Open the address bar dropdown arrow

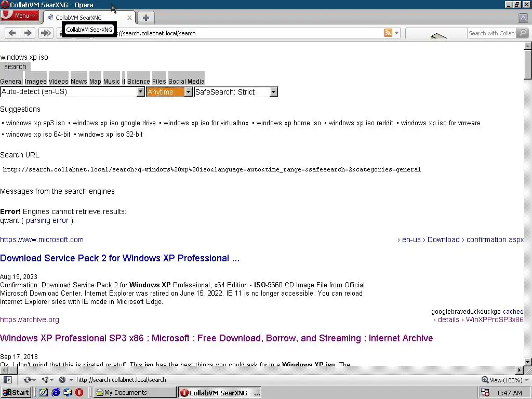click(396, 33)
